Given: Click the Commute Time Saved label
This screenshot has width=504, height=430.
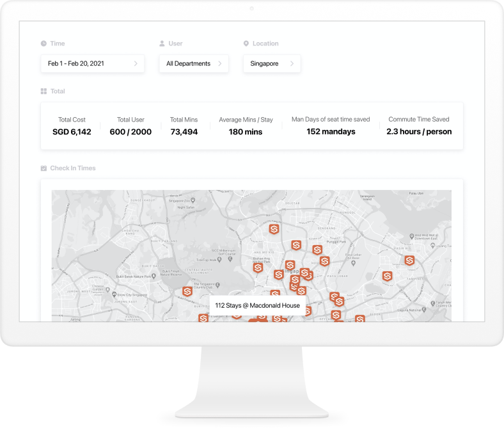Looking at the screenshot, I should (419, 119).
